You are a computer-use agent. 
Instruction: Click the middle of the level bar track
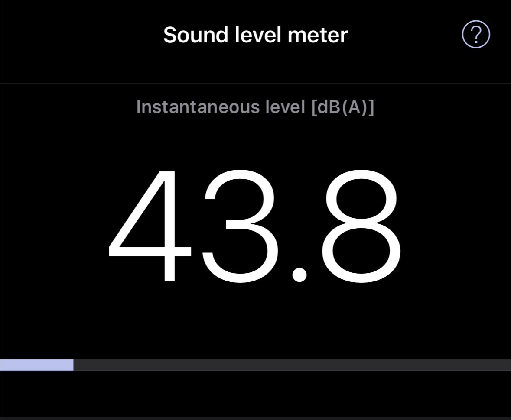(255, 365)
